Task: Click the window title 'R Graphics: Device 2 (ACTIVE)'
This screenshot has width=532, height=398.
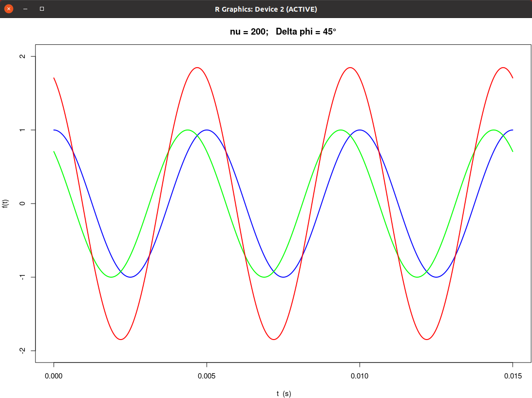Action: [x=266, y=9]
